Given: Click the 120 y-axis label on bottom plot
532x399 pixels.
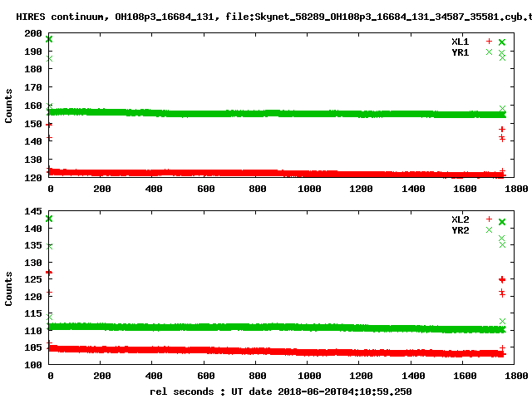Looking at the screenshot, I should [x=33, y=297].
